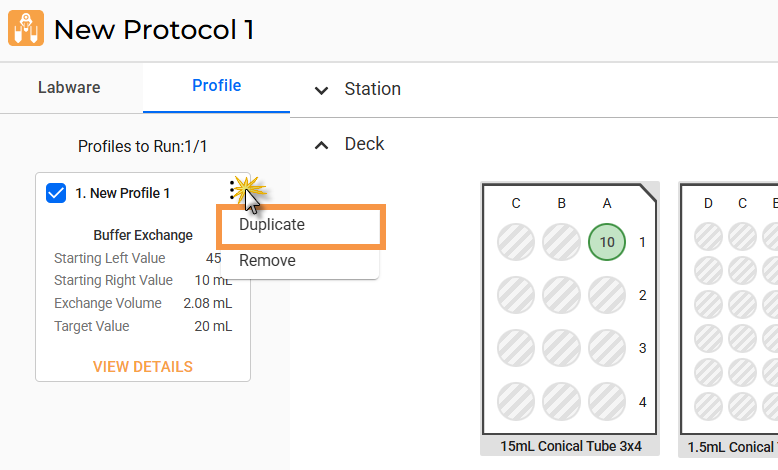Viewport: 778px width, 470px height.
Task: Select tube position A2 in 15mL rack
Action: coord(607,295)
